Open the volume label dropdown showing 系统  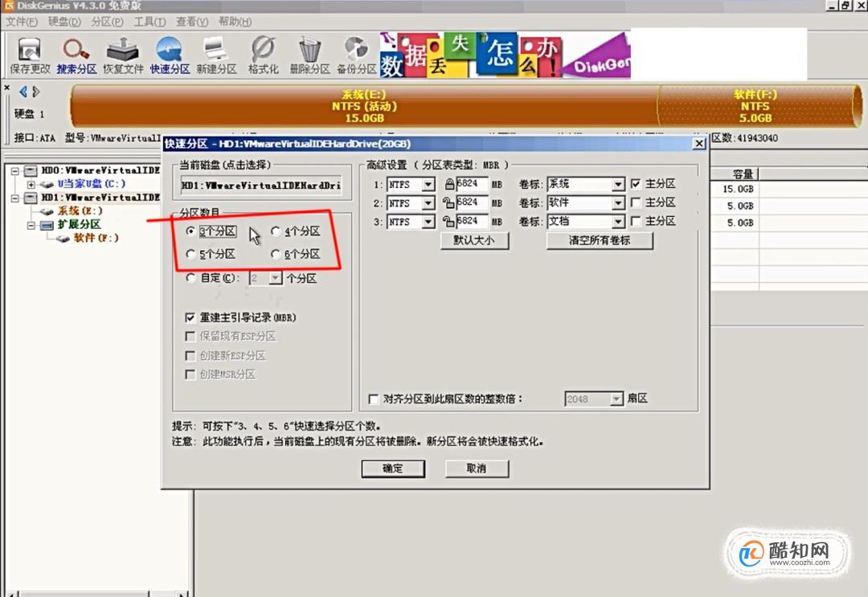click(618, 184)
